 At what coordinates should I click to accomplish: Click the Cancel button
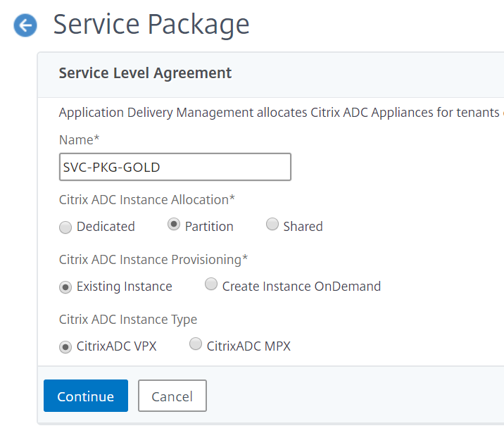(172, 396)
